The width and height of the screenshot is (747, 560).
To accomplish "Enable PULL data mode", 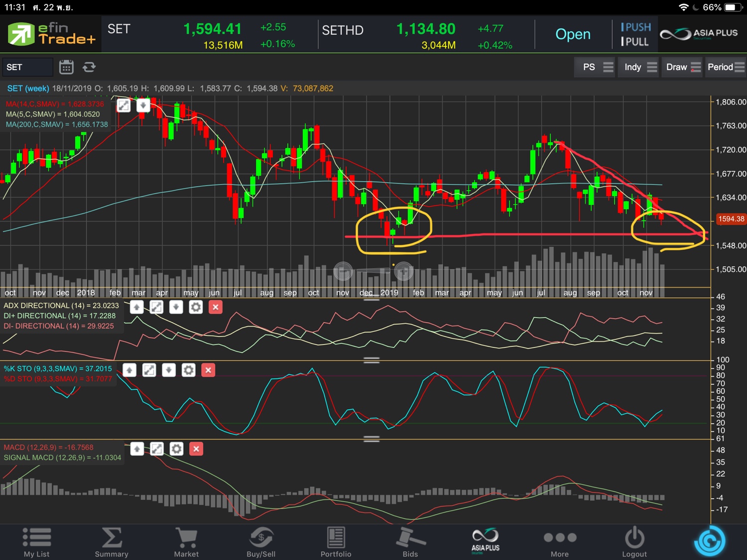I will tap(634, 42).
